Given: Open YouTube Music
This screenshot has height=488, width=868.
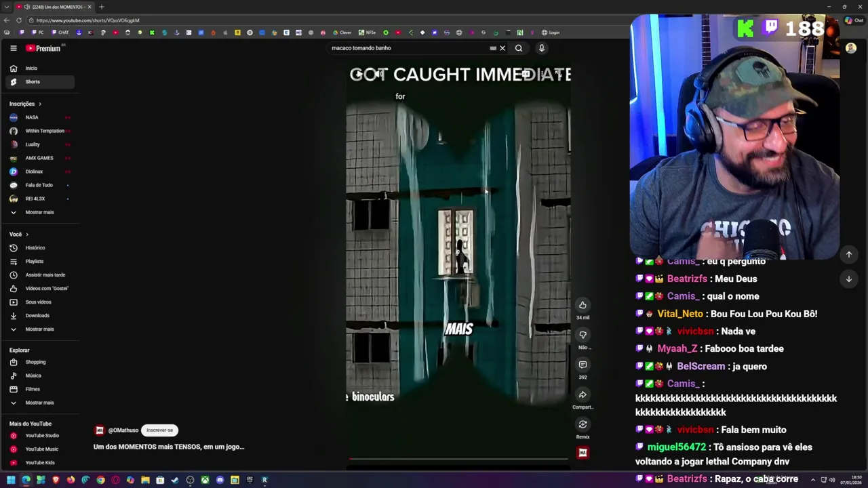Looking at the screenshot, I should click(39, 449).
